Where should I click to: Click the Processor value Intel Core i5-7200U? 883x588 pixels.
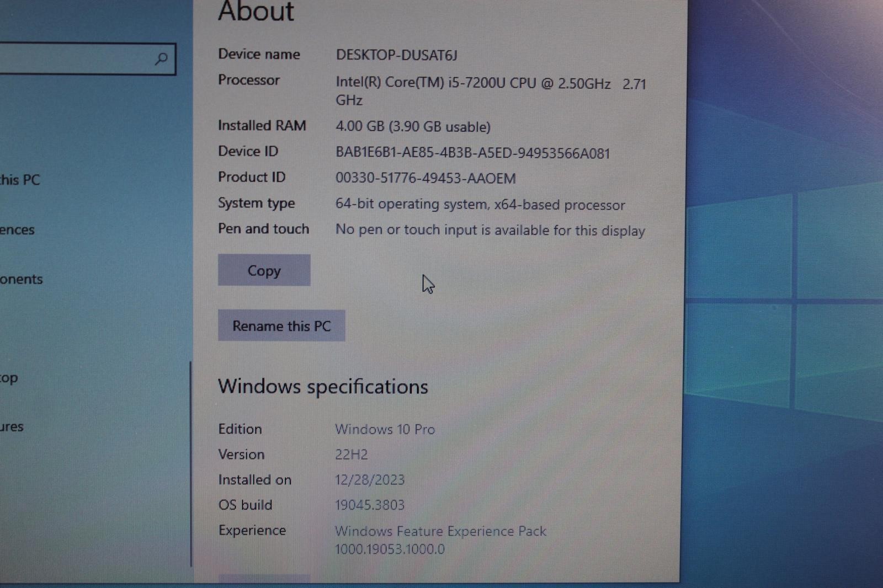(491, 91)
